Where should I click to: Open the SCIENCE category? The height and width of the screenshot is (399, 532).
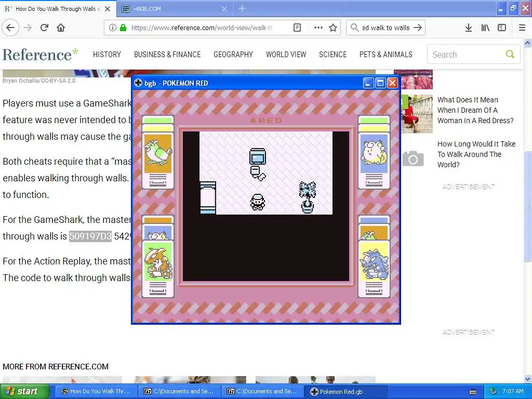point(333,54)
